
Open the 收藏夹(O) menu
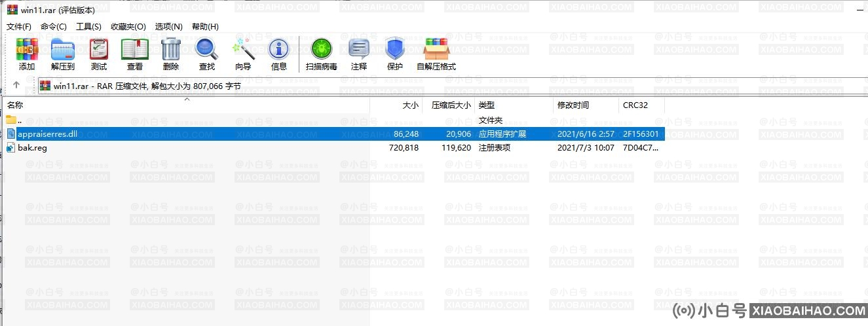point(128,26)
